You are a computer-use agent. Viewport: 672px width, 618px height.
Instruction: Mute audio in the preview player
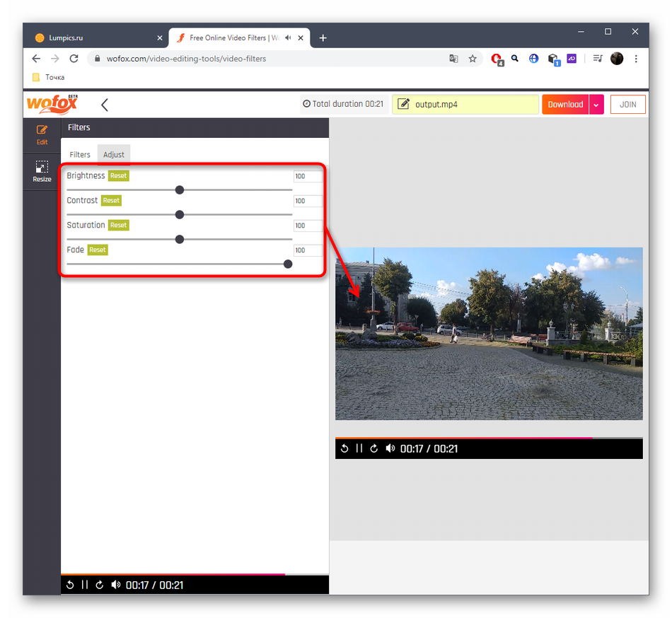390,448
